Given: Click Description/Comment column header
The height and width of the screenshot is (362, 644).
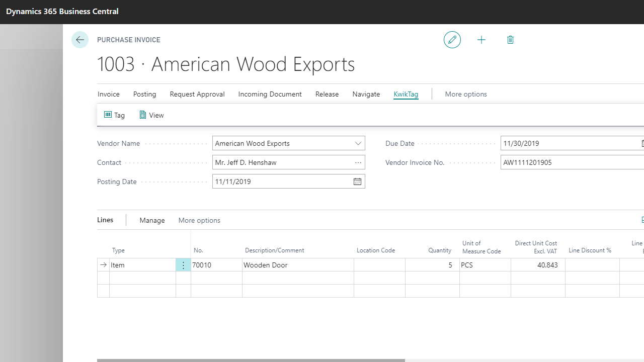Looking at the screenshot, I should tap(275, 250).
